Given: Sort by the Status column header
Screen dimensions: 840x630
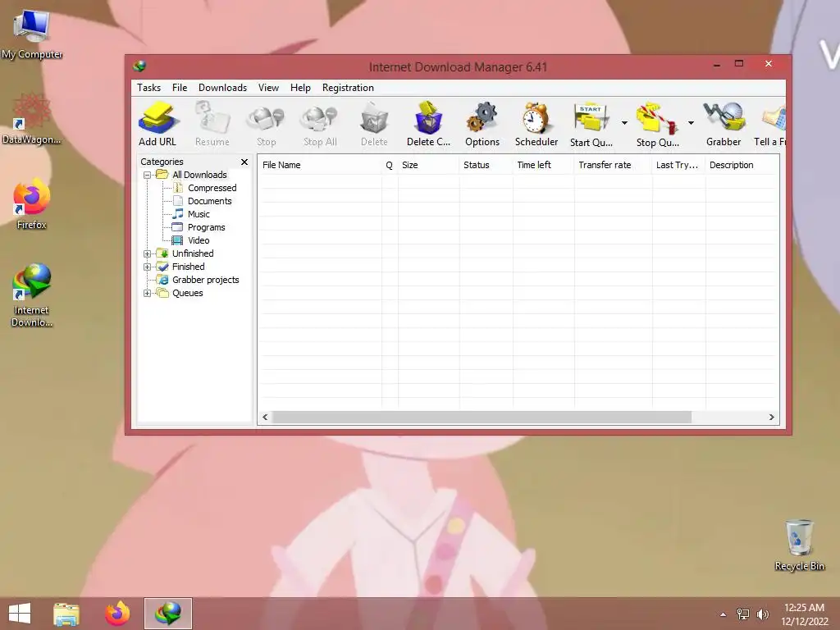Looking at the screenshot, I should click(x=486, y=165).
